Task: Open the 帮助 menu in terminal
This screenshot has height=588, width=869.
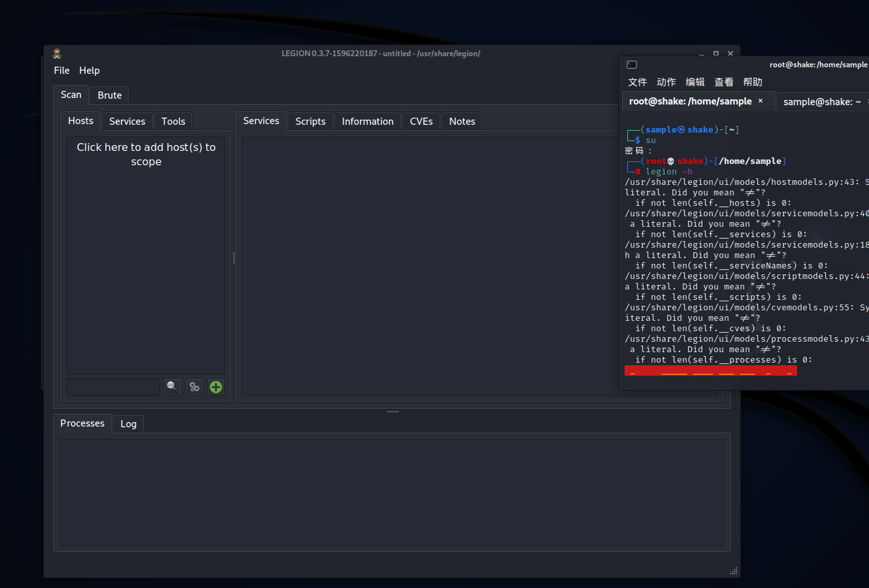Action: 753,82
